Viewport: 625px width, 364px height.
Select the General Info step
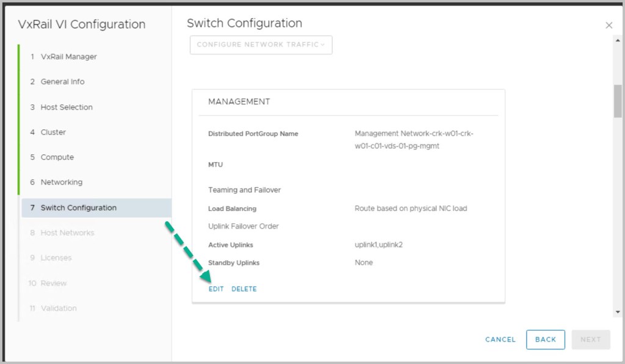[x=62, y=82]
